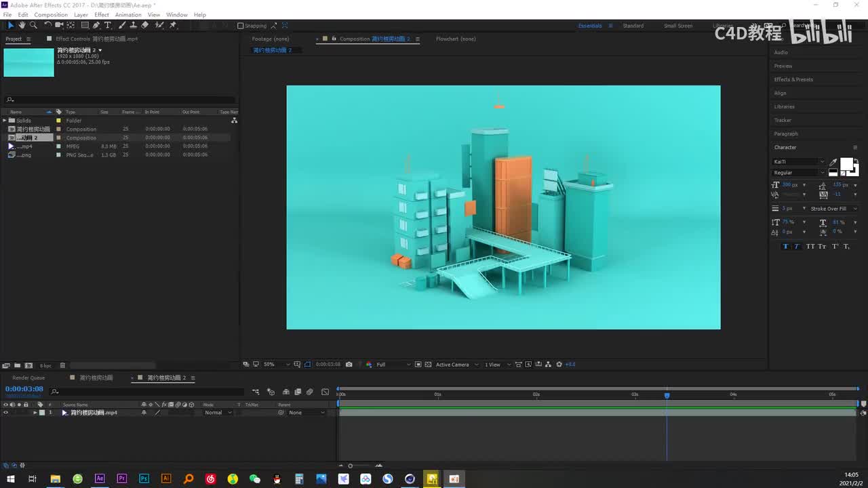Select the Clone Stamp tool
This screenshot has height=488, width=868.
133,25
